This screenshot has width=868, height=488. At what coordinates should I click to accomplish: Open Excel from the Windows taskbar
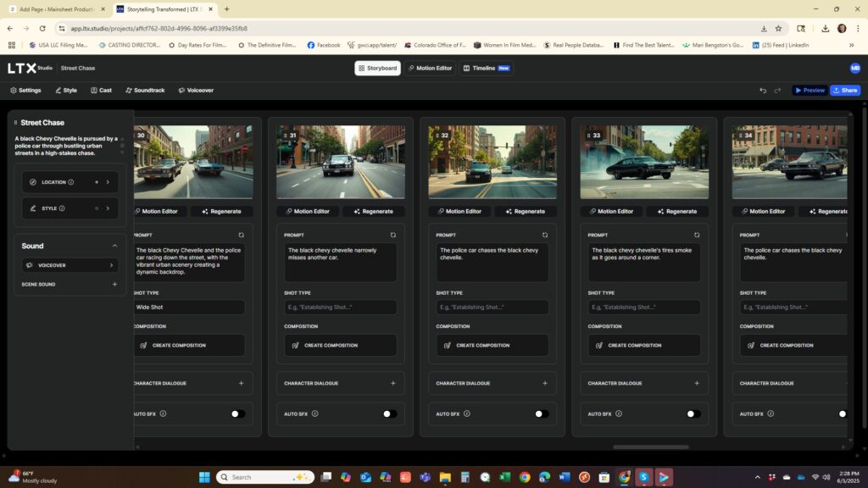[x=506, y=477]
